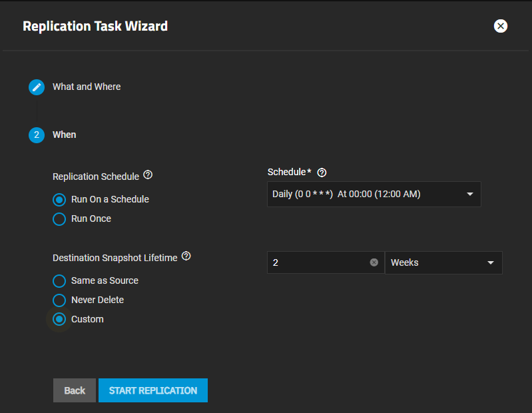Screen dimensions: 532x413
Task: Choose the Never Delete option
Action: 60,300
